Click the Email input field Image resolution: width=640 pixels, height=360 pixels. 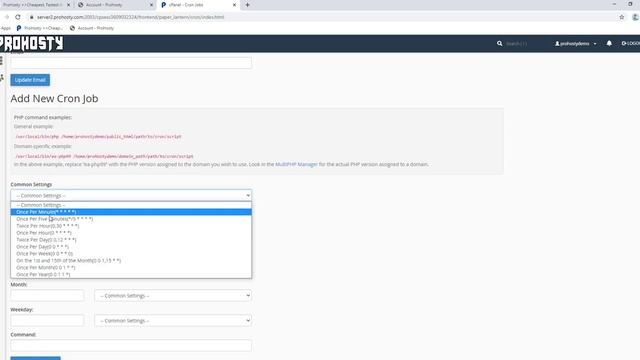131,62
